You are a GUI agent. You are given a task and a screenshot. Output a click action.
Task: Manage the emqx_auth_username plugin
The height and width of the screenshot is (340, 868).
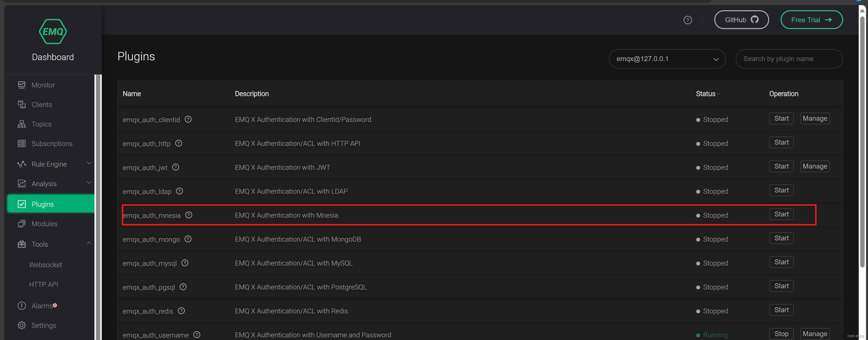[815, 334]
